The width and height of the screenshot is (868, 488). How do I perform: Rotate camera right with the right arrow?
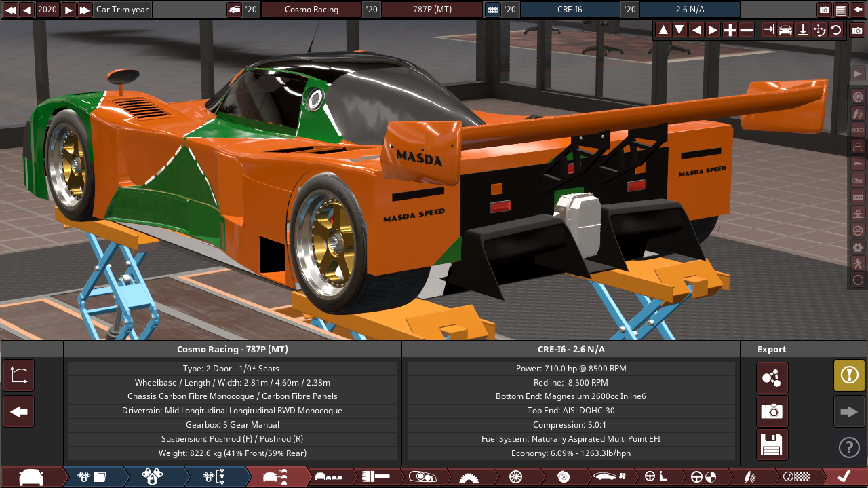pyautogui.click(x=713, y=30)
